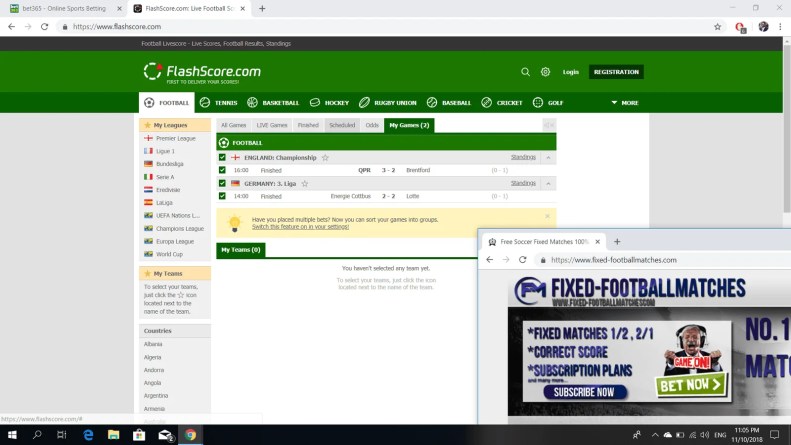791x445 pixels.
Task: Collapse the Germany 3. Liga section
Action: click(x=548, y=183)
